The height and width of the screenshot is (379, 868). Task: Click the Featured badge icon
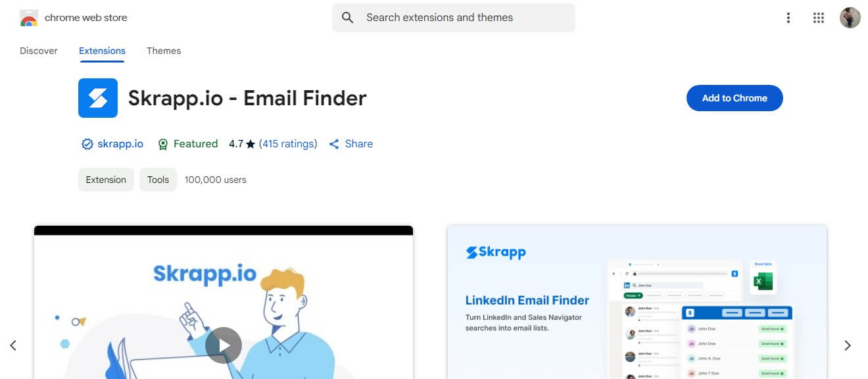[x=164, y=144]
